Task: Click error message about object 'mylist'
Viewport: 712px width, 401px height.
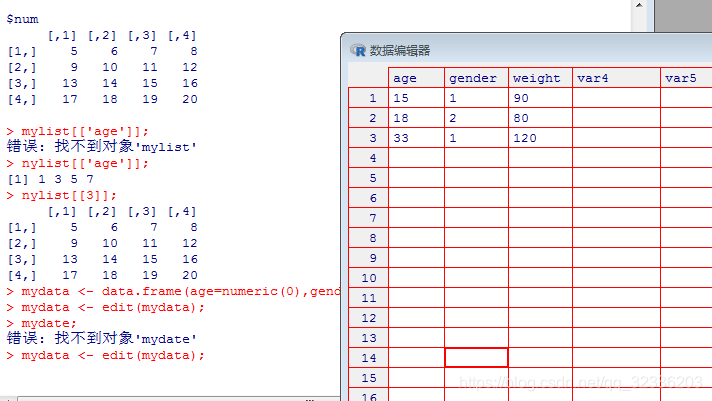Action: point(102,147)
